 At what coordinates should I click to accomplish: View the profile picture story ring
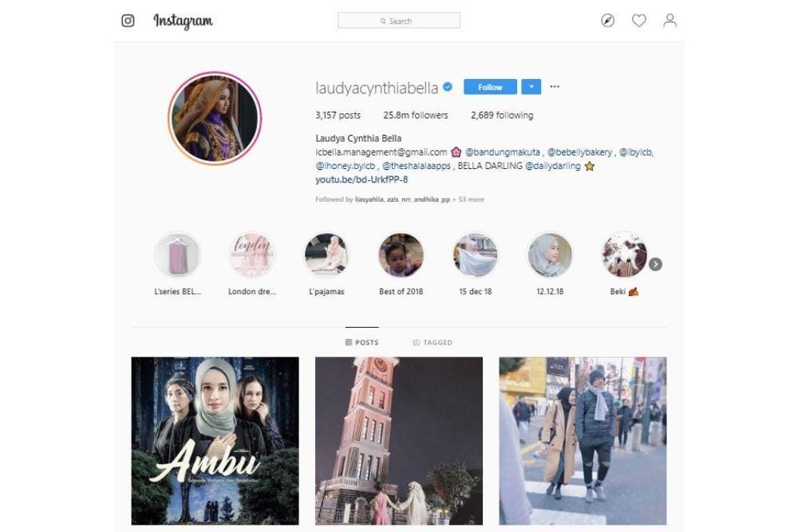point(214,118)
